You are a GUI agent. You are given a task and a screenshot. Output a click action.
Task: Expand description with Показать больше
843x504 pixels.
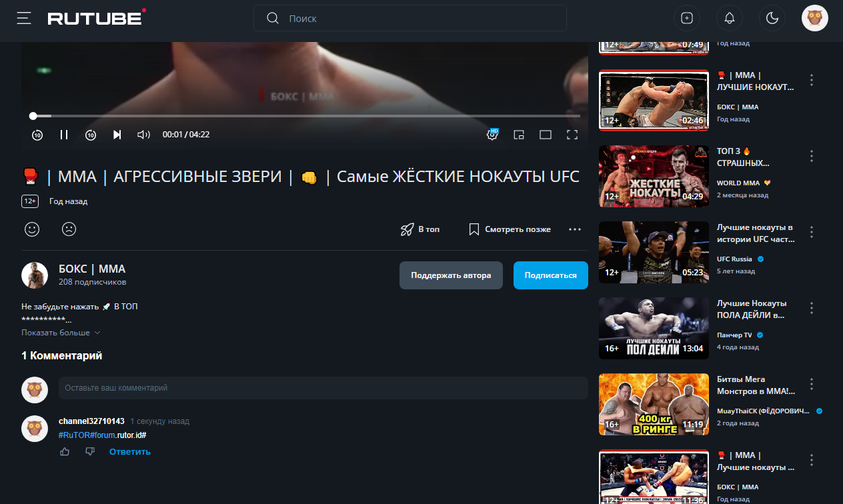coord(61,333)
